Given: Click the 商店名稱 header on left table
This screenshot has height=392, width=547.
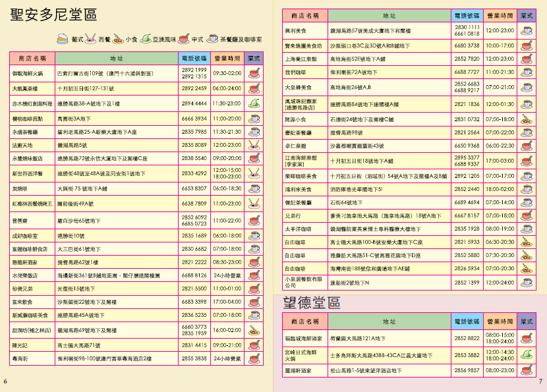Looking at the screenshot, I should [x=32, y=59].
